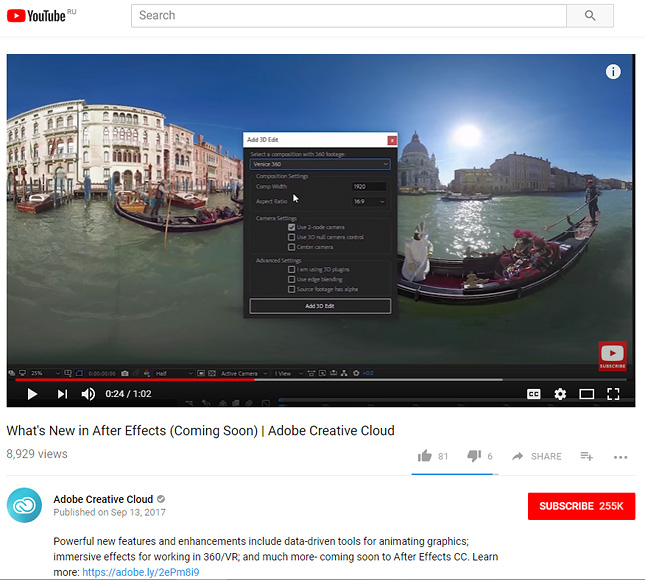Uncheck Use 2-node camera
645x580 pixels.
pyautogui.click(x=291, y=227)
